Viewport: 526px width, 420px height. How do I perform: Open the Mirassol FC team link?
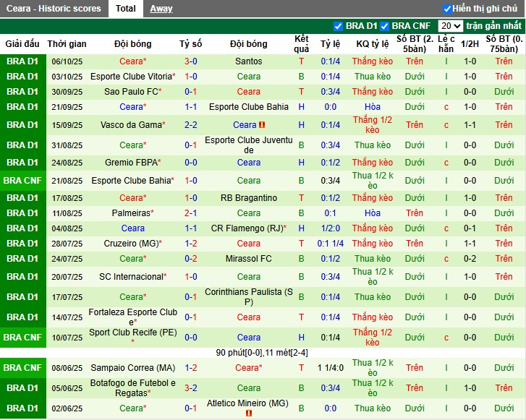249,258
